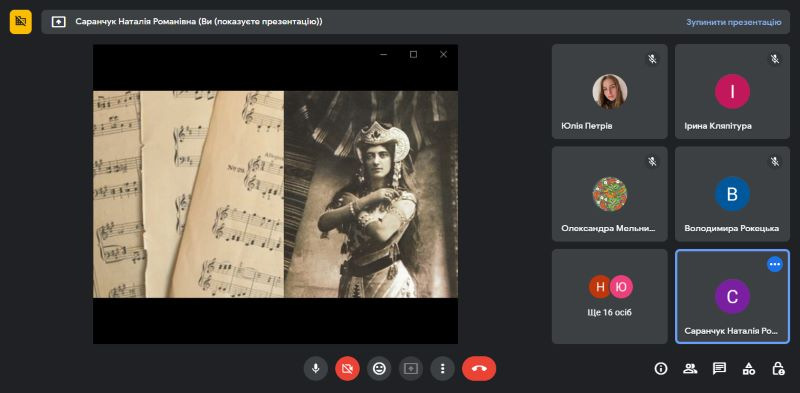Select Володимира Рокецька participant tile

pos(732,194)
